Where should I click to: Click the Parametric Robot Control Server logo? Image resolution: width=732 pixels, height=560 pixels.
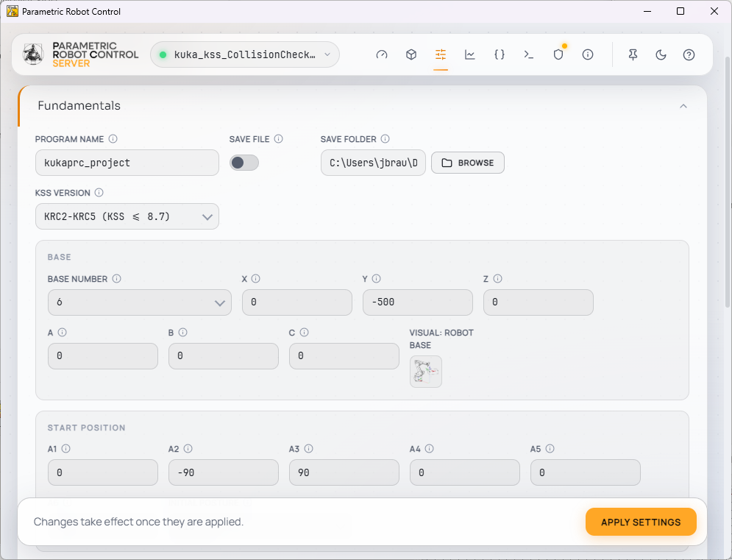coord(81,54)
